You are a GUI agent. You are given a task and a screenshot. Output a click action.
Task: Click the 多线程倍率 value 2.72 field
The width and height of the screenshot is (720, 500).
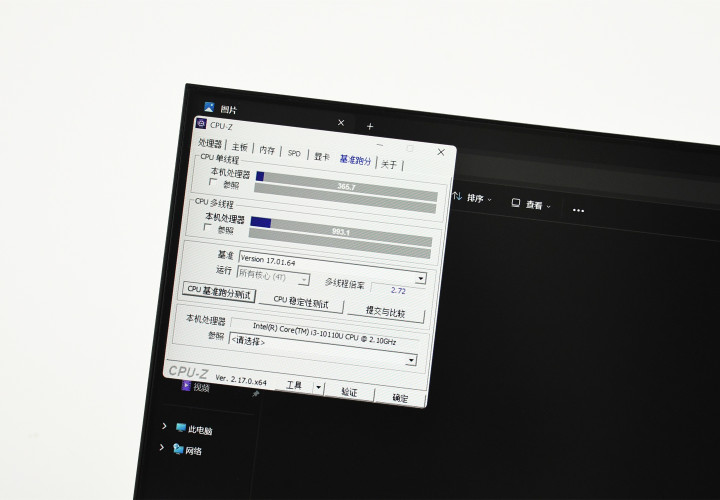[x=398, y=291]
